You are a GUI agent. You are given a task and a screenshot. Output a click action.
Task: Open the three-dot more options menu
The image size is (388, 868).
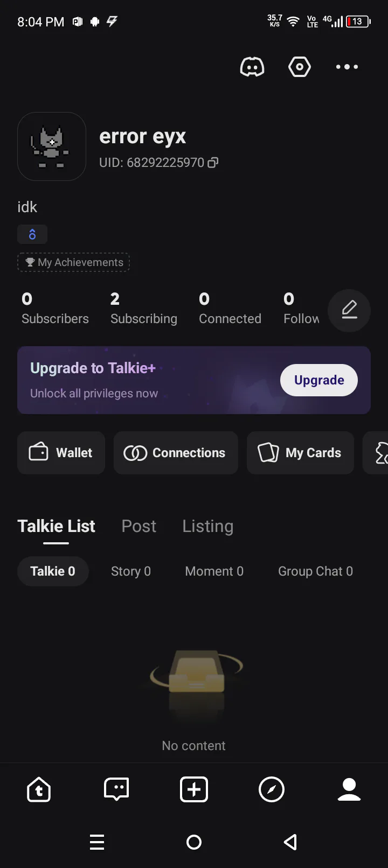[347, 67]
